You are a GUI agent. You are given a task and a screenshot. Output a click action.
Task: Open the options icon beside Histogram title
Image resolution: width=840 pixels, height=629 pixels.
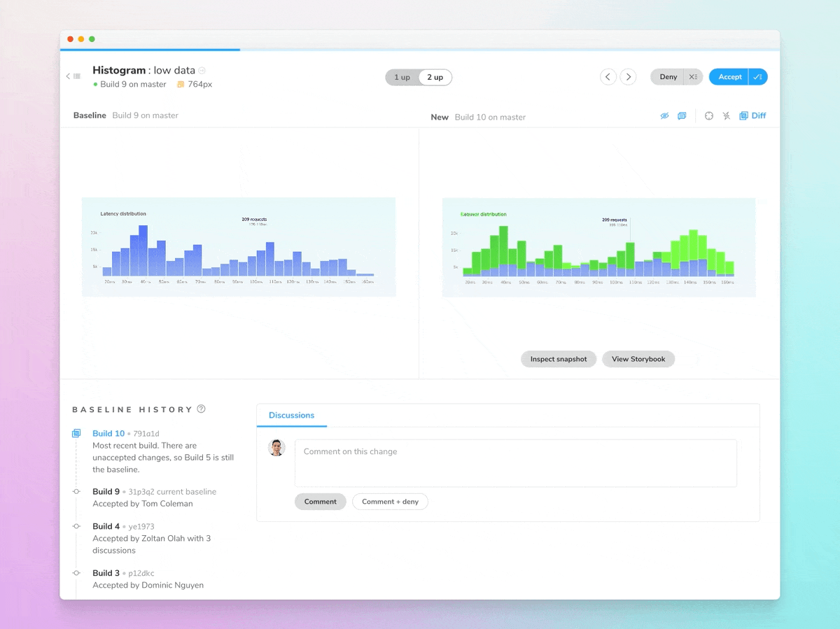coord(202,71)
